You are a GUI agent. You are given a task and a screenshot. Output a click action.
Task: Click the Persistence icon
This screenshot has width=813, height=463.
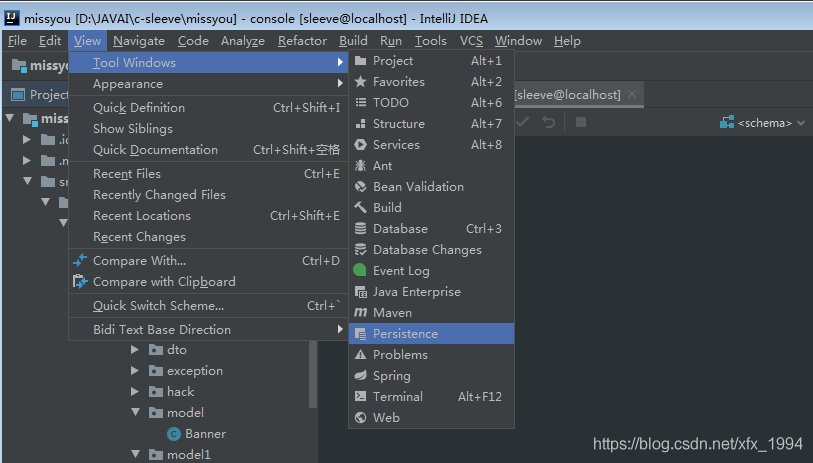coord(360,334)
